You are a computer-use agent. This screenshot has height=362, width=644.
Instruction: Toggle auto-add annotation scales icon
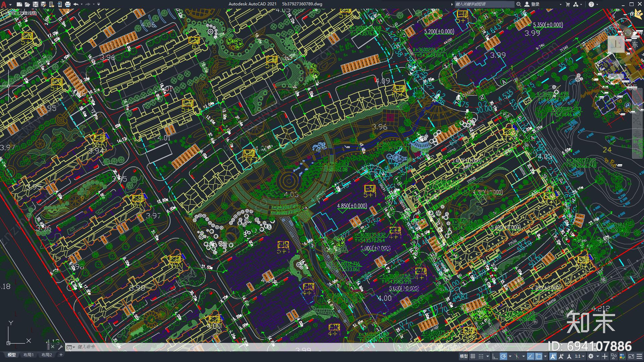[x=561, y=356]
